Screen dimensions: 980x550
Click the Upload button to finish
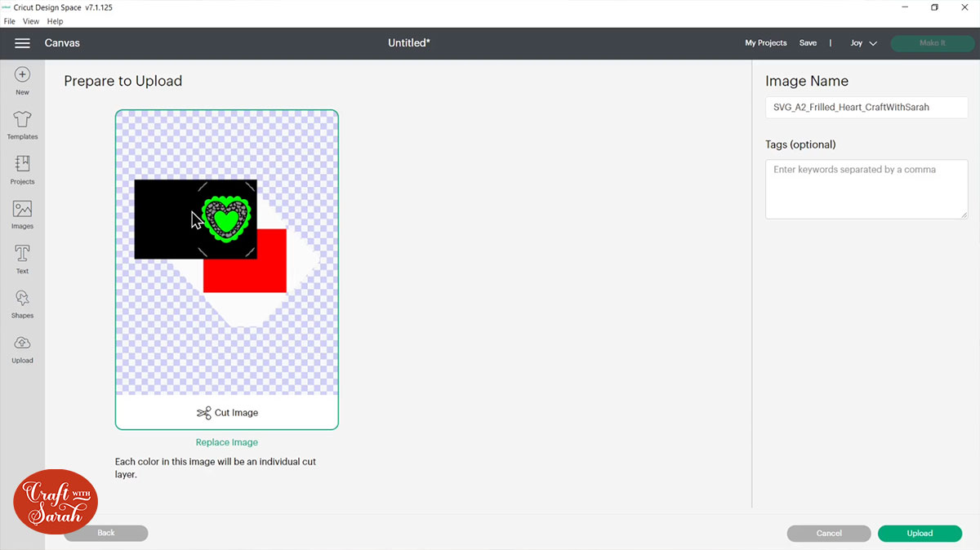coord(920,533)
